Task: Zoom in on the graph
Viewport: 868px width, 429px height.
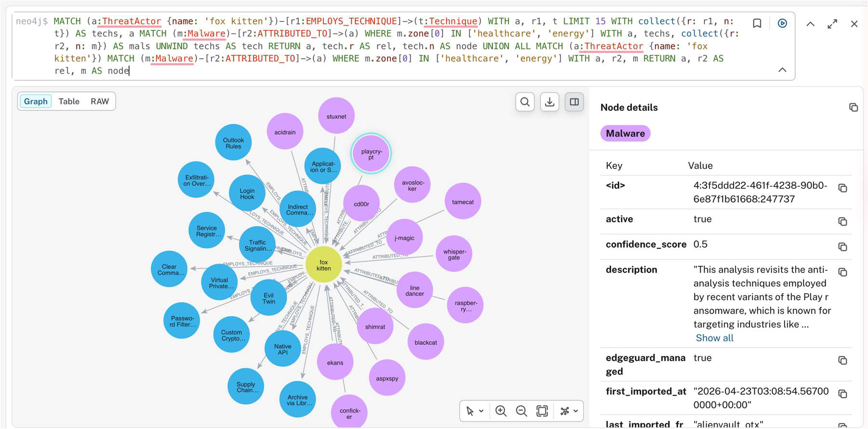Action: pyautogui.click(x=501, y=411)
